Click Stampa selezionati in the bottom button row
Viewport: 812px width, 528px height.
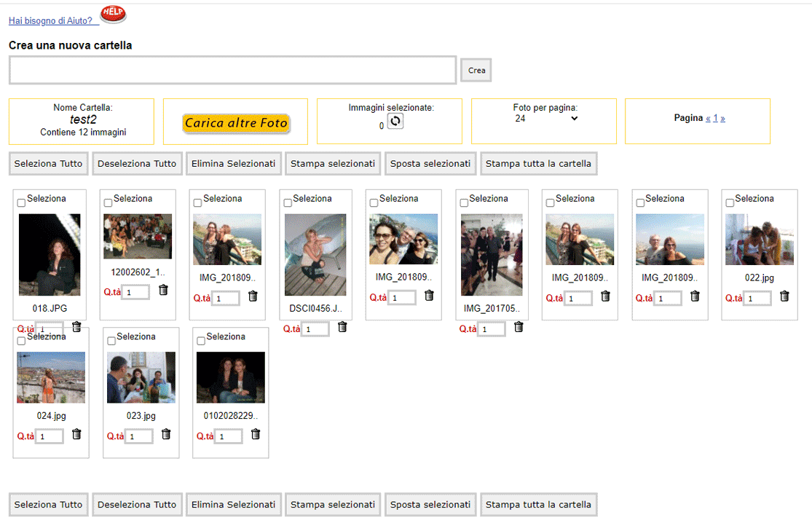tap(333, 505)
